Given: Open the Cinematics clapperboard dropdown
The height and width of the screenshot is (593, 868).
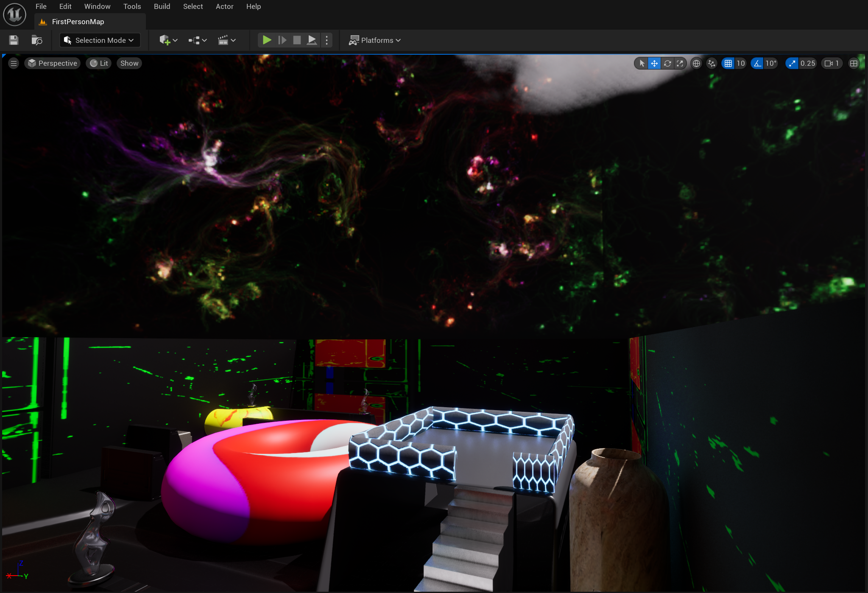Looking at the screenshot, I should (226, 40).
